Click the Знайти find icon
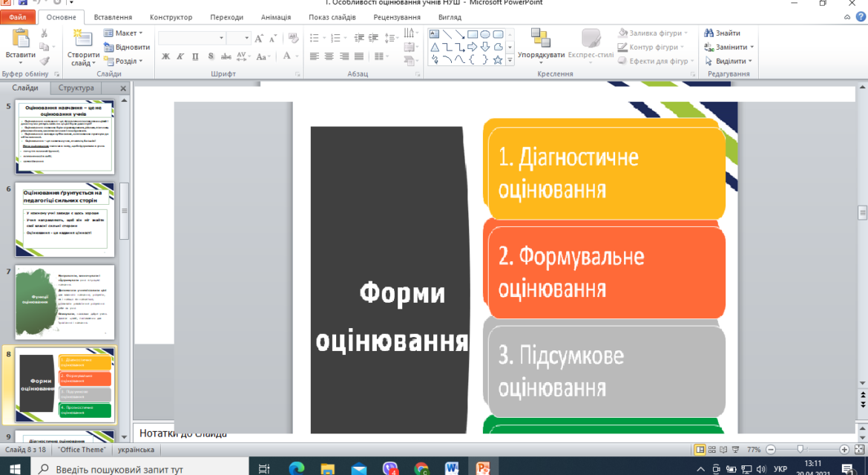The height and width of the screenshot is (475, 868). [708, 33]
